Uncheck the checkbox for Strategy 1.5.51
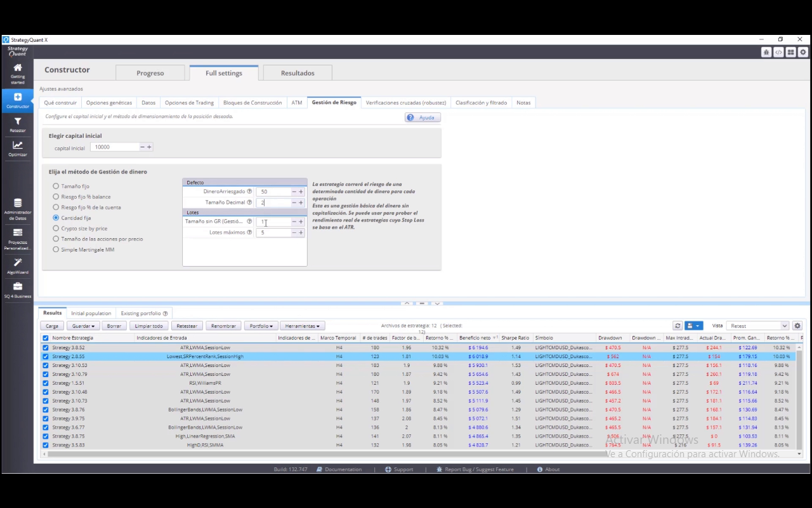The width and height of the screenshot is (812, 508). (45, 383)
